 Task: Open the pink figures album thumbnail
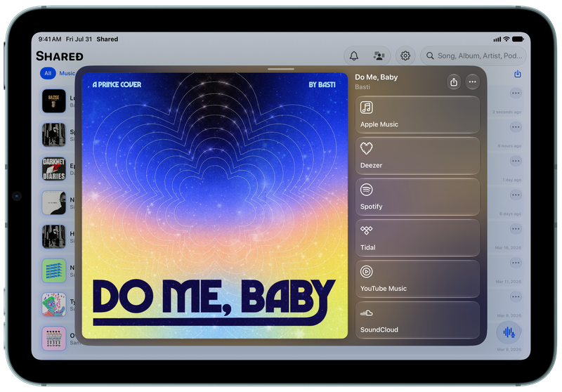click(x=54, y=338)
